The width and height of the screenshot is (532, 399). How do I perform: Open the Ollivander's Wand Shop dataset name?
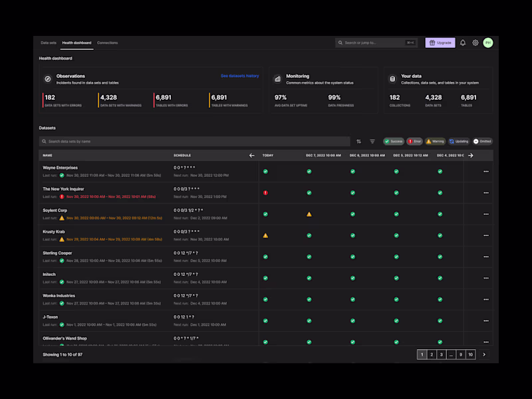pos(65,338)
